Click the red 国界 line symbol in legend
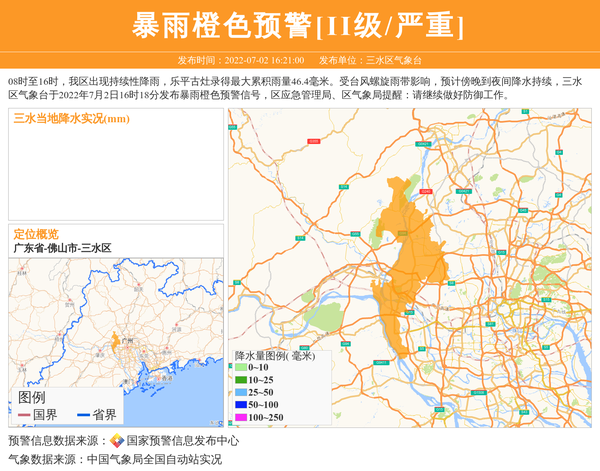Screen dimensions: 600x471 [x=24, y=415]
